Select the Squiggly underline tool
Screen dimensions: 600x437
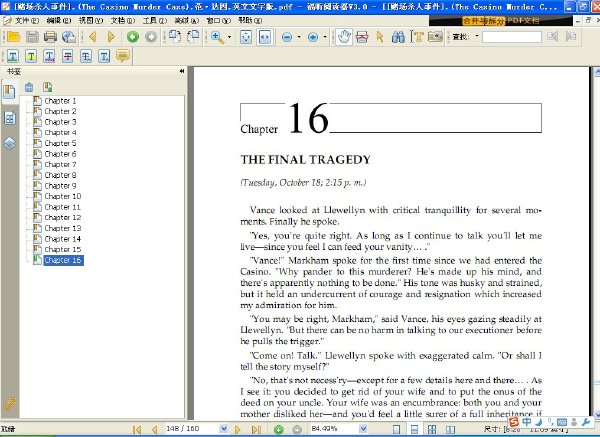(49, 57)
